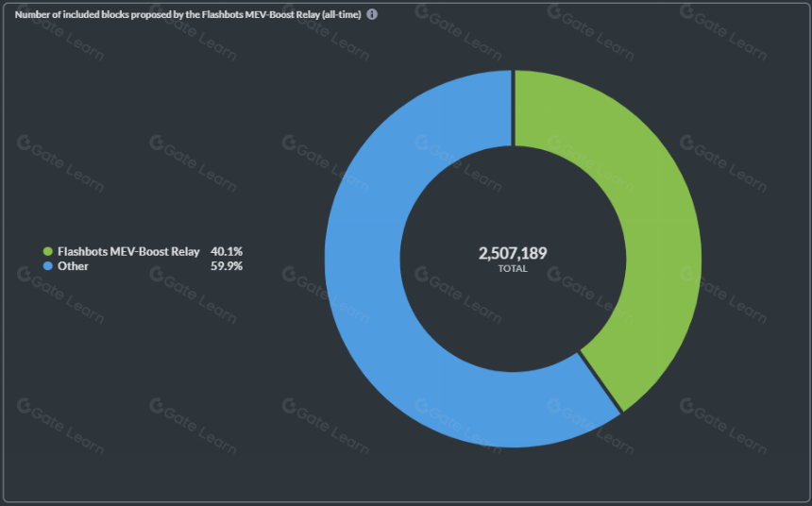The image size is (812, 506).
Task: Click the 59.9% legend value
Action: (x=227, y=266)
